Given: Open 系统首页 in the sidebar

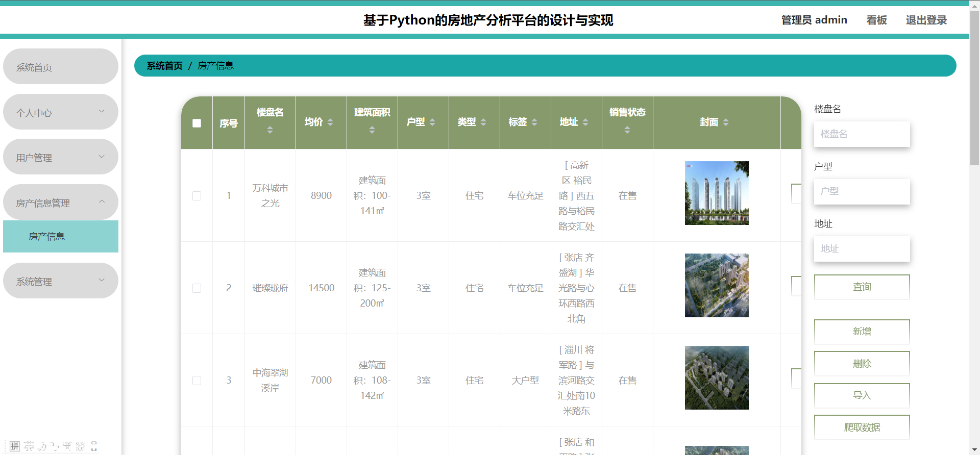Looking at the screenshot, I should pos(61,67).
